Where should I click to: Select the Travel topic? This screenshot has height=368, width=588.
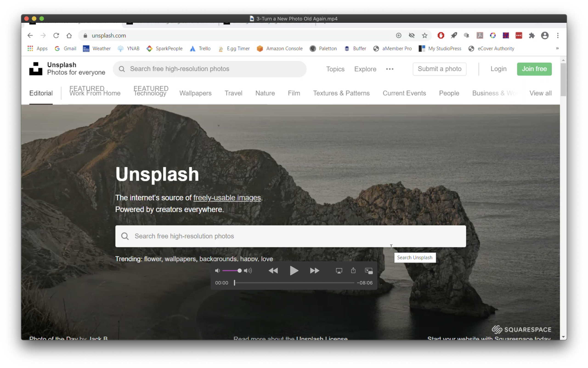pyautogui.click(x=233, y=93)
